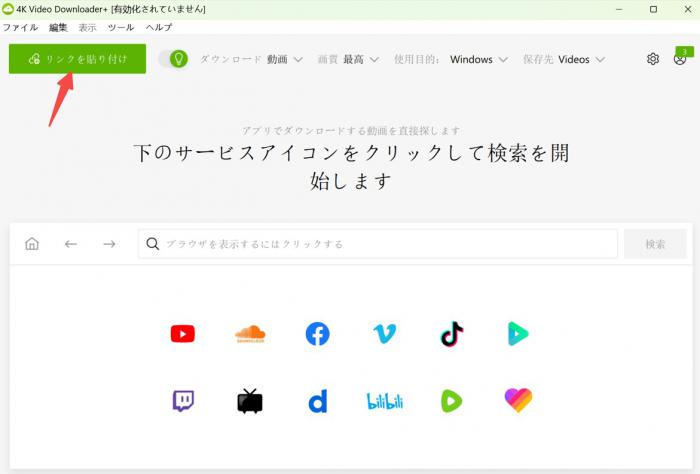Open the Facebook service icon
The image size is (700, 474).
point(317,334)
